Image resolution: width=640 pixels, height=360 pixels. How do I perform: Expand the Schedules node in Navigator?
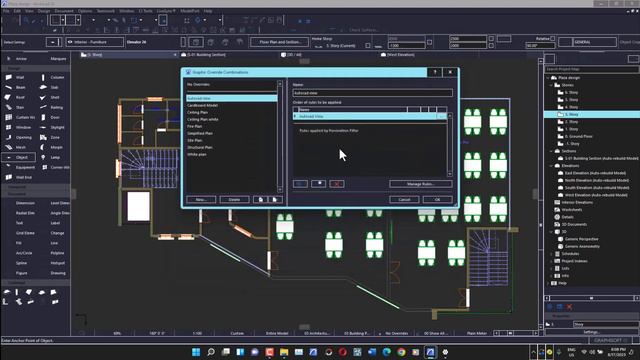[551, 254]
